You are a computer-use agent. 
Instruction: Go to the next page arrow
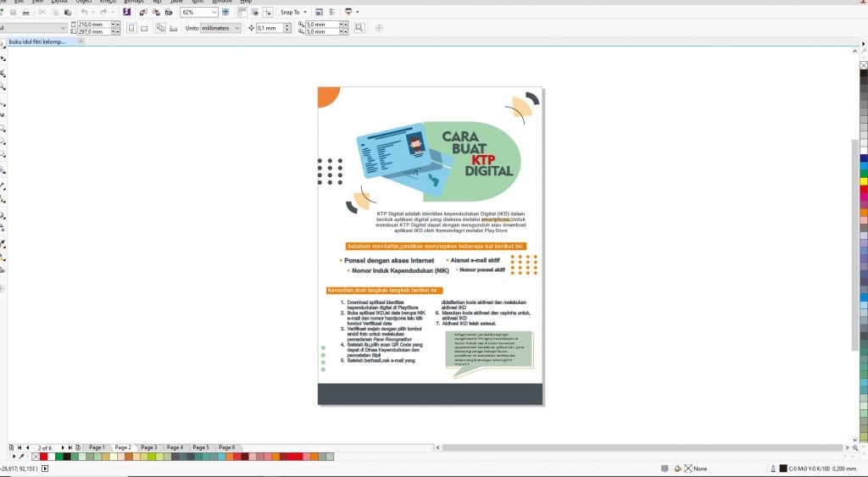(x=63, y=447)
